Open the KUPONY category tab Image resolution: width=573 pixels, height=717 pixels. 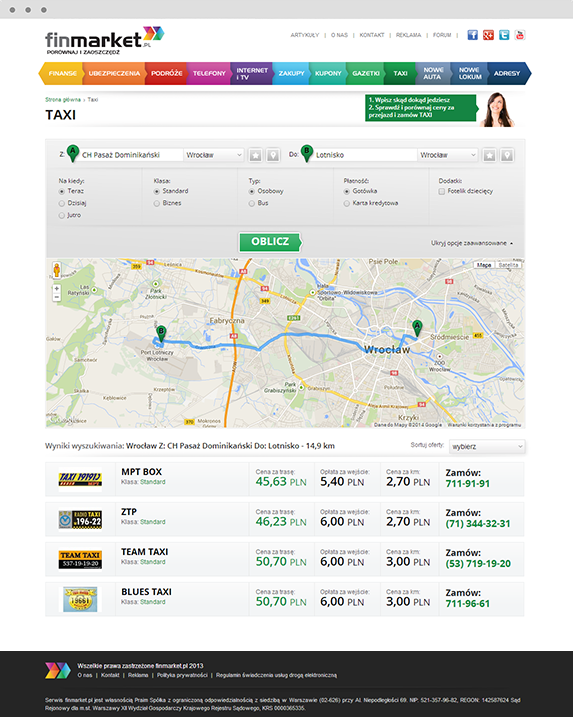tap(328, 73)
